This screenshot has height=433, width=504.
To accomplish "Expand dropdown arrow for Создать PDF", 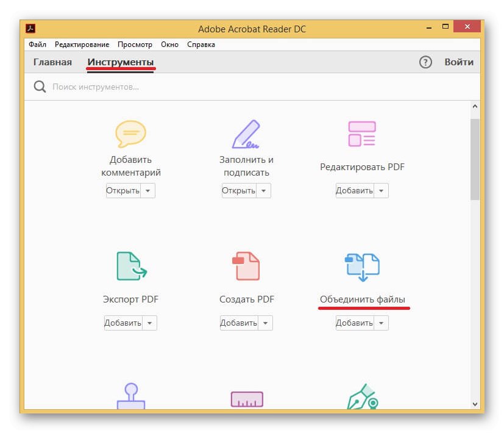I will coord(266,323).
